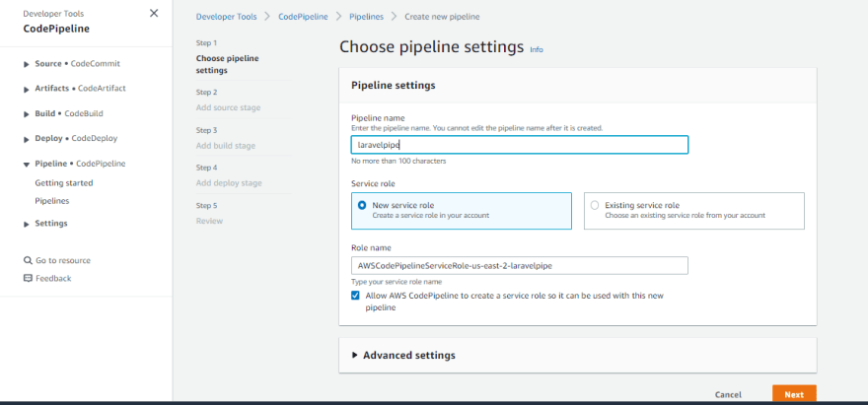
Task: Select Step 1 Choose pipeline settings
Action: pyautogui.click(x=228, y=64)
